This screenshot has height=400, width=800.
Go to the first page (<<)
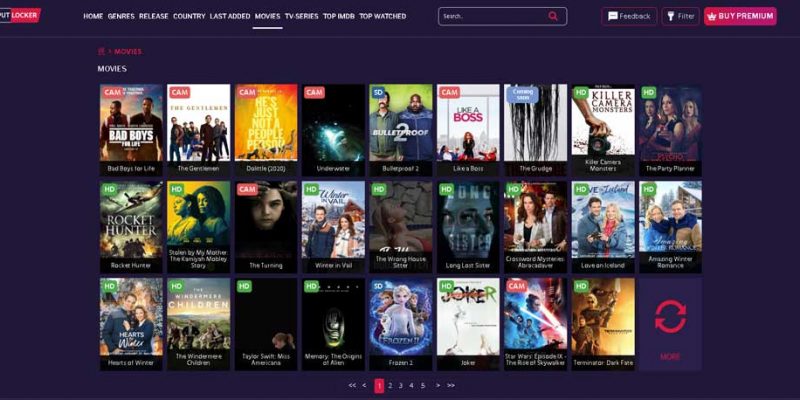pos(352,386)
